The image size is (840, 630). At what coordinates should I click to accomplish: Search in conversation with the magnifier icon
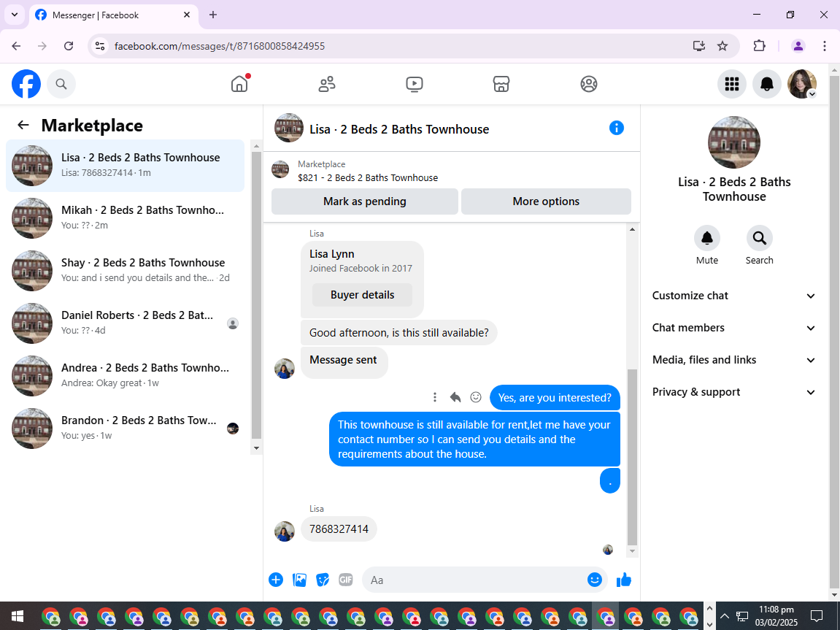point(759,238)
